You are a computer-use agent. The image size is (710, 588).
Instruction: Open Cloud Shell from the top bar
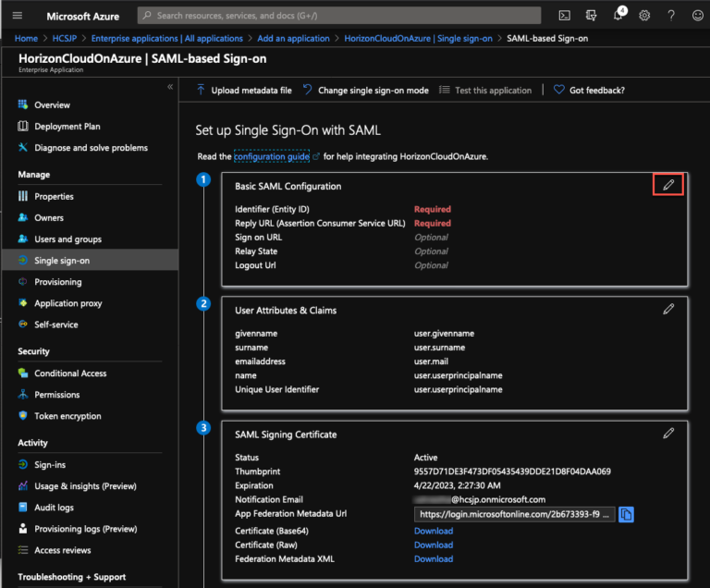(564, 16)
